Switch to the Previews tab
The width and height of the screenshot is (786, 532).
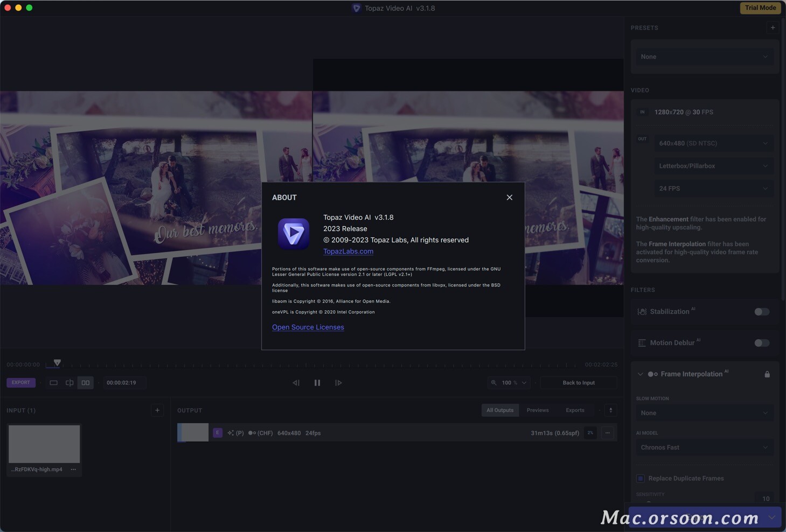[x=538, y=410]
